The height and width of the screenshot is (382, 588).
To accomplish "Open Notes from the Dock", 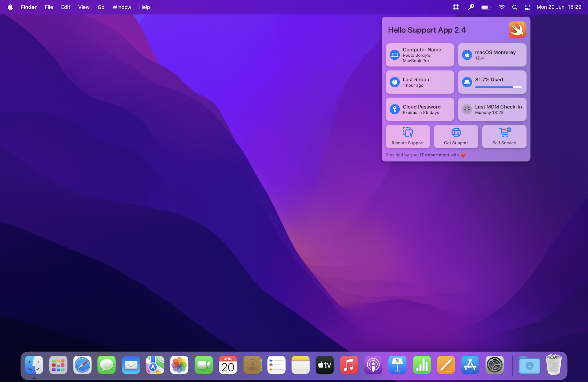I will click(300, 365).
